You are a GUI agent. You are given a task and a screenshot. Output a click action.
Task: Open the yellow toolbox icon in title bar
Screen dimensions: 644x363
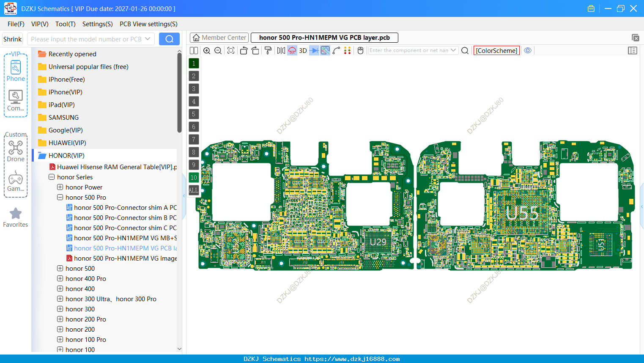tap(591, 8)
